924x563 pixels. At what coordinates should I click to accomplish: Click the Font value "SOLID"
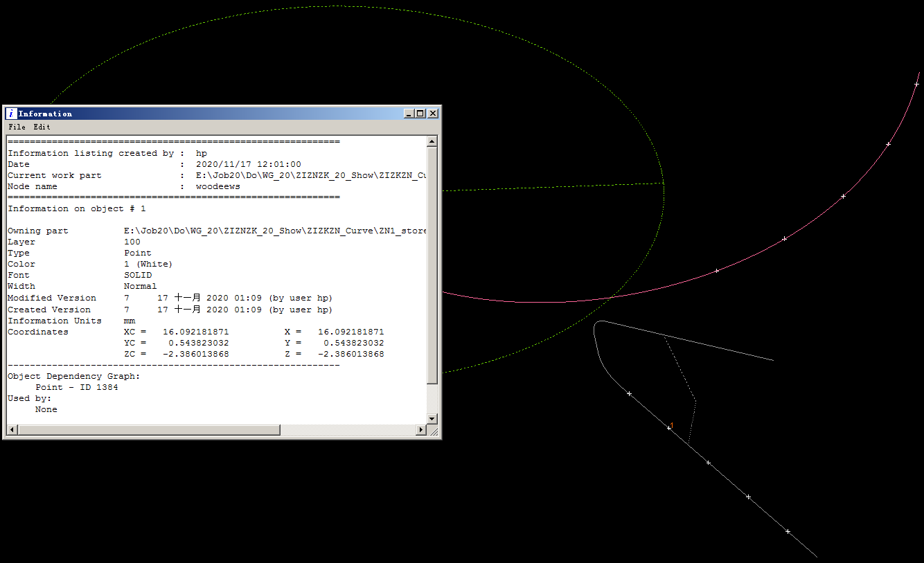pyautogui.click(x=138, y=275)
